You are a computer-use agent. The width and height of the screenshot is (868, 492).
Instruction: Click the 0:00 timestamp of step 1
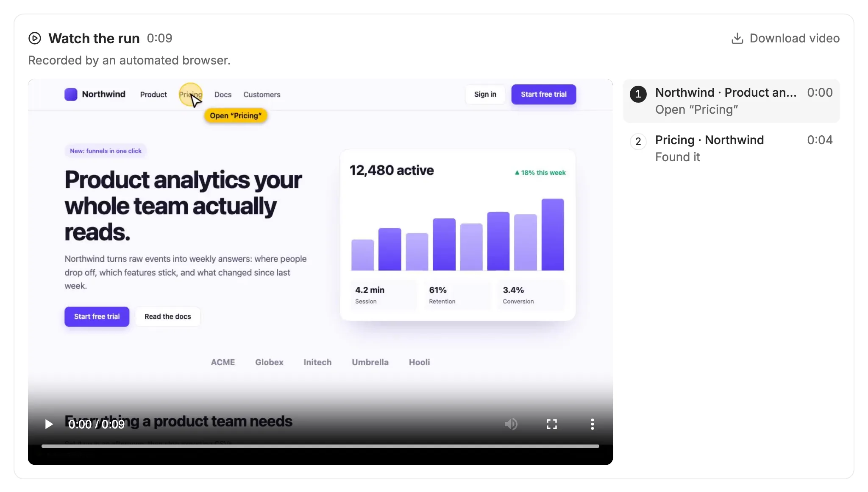tap(820, 92)
